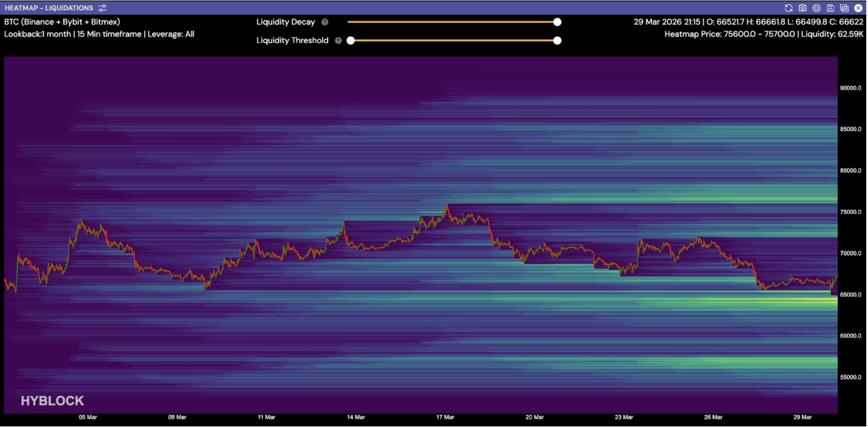Show the Liquidity Decay help tooltip icon
This screenshot has width=868, height=427.
(x=325, y=22)
